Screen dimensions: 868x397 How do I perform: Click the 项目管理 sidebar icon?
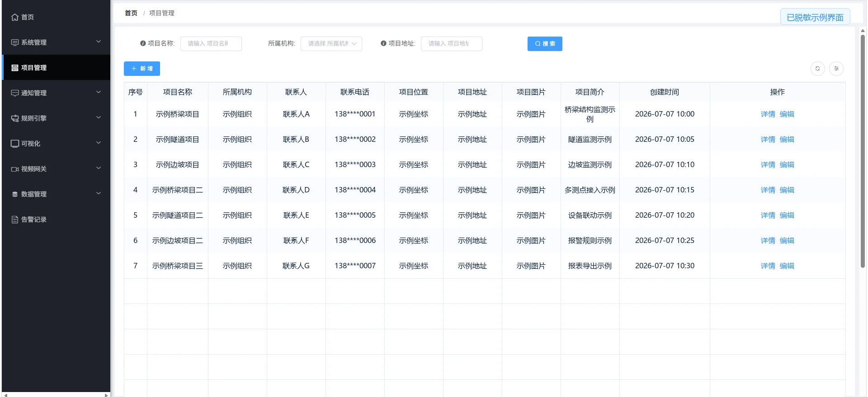click(15, 68)
